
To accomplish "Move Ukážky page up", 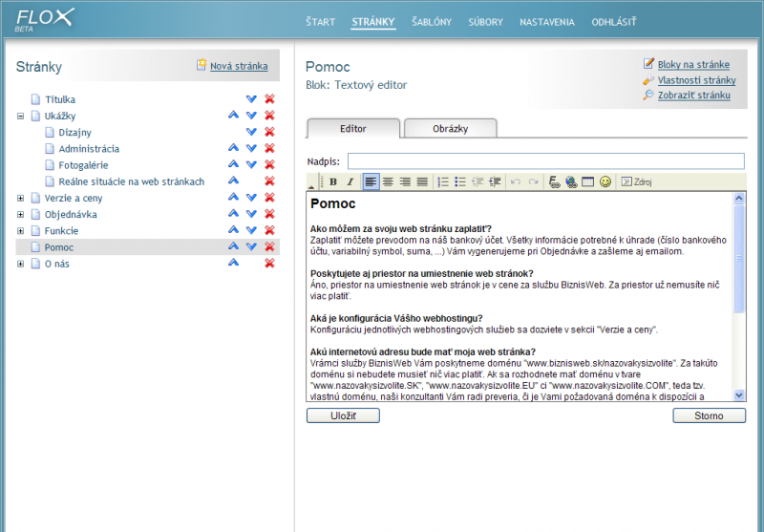I will [233, 116].
